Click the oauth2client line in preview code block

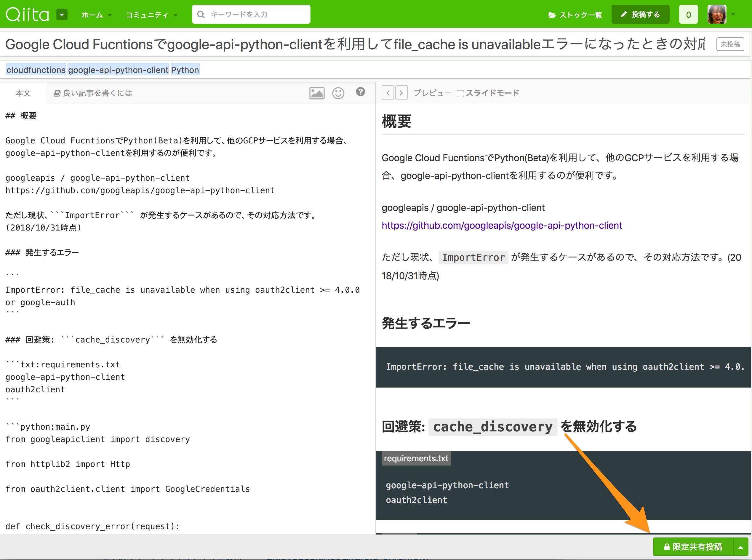(x=416, y=500)
